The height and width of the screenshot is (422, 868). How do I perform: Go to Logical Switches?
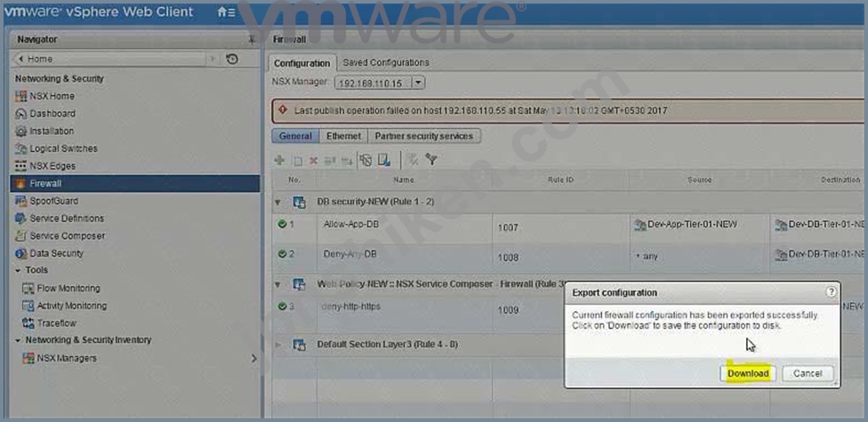(64, 148)
